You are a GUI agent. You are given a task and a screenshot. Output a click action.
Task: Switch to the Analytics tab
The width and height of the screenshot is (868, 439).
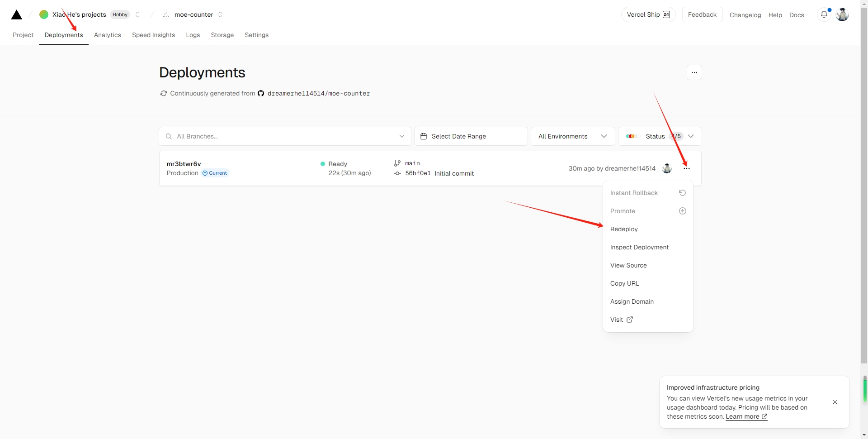pos(108,35)
